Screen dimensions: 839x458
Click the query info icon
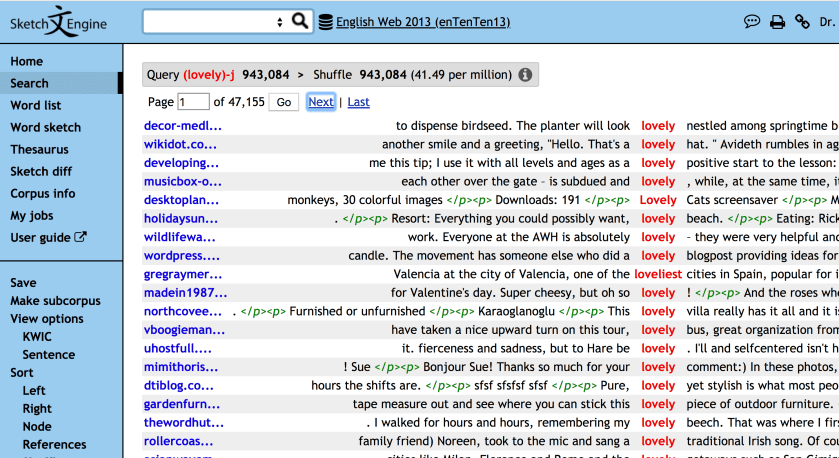pyautogui.click(x=525, y=75)
